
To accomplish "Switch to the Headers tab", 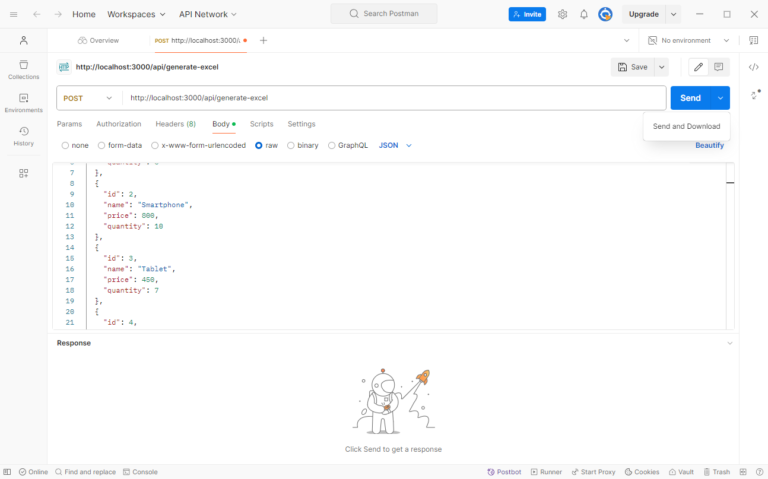I will tap(175, 124).
